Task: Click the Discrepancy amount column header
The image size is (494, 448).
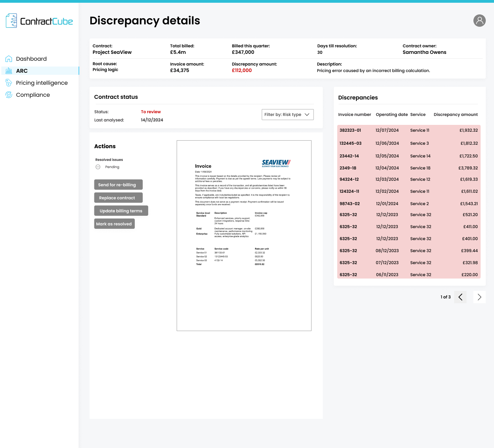Action: 456,115
